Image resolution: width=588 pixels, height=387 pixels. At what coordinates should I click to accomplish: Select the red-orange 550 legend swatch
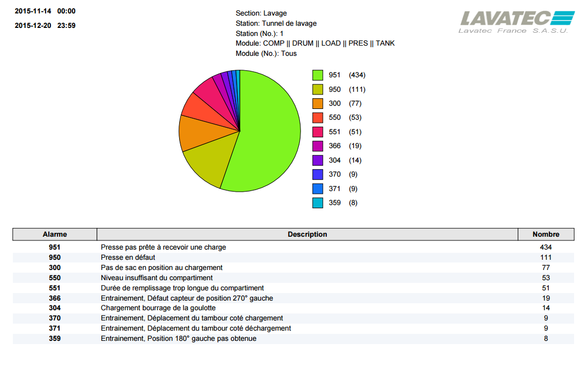click(x=318, y=118)
